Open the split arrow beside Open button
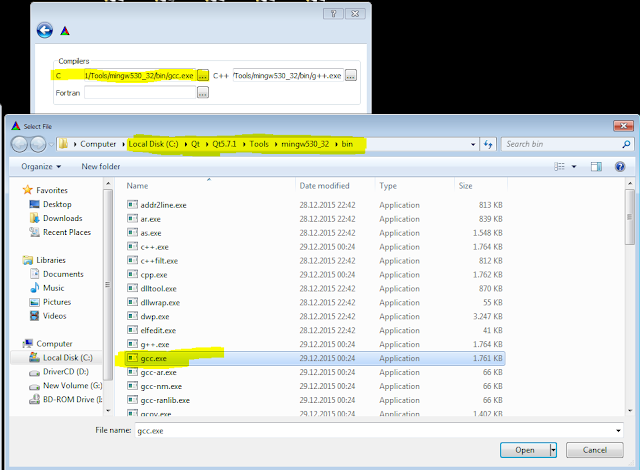 [x=553, y=450]
